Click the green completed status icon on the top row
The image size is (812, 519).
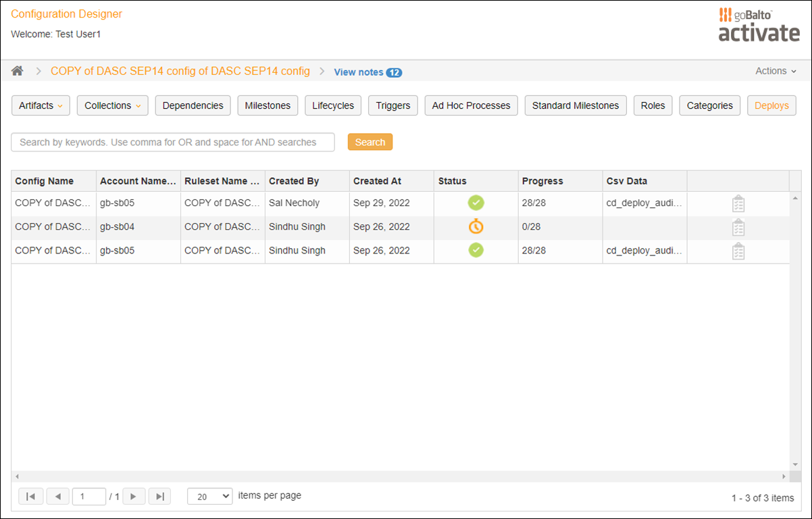476,203
